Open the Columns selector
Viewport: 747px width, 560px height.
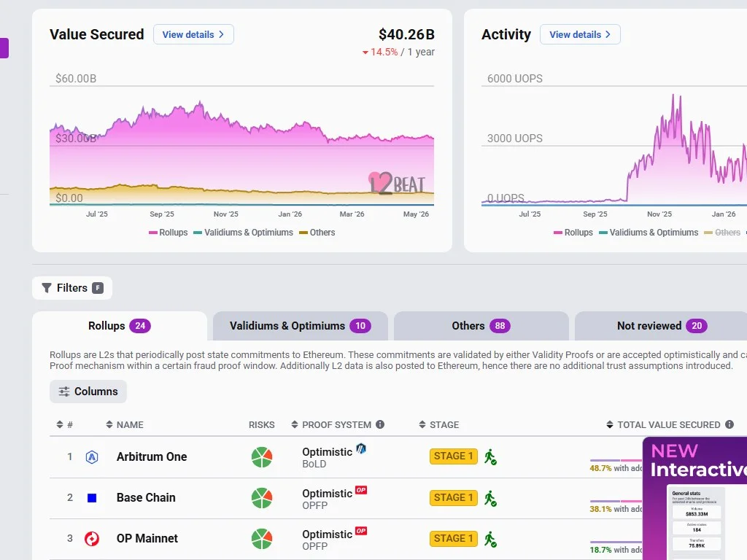88,392
